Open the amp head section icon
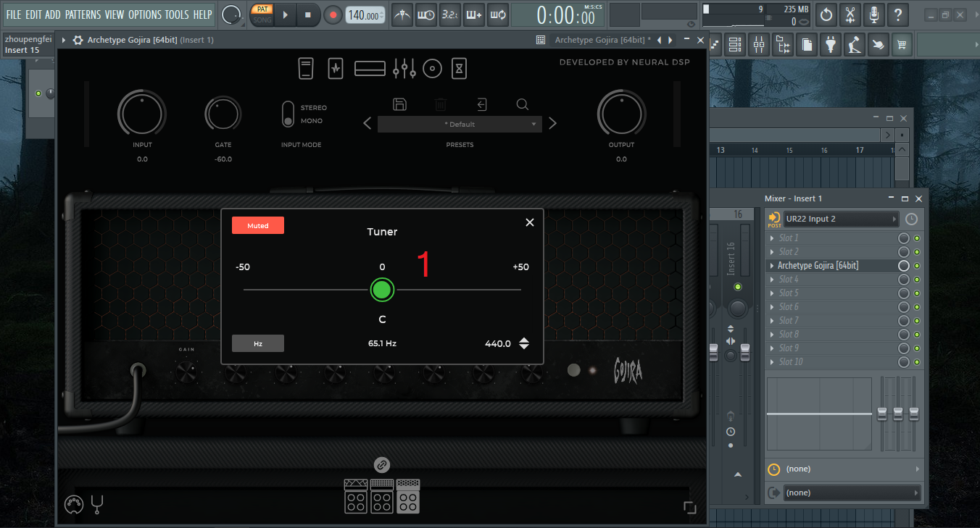This screenshot has height=528, width=980. tap(370, 69)
